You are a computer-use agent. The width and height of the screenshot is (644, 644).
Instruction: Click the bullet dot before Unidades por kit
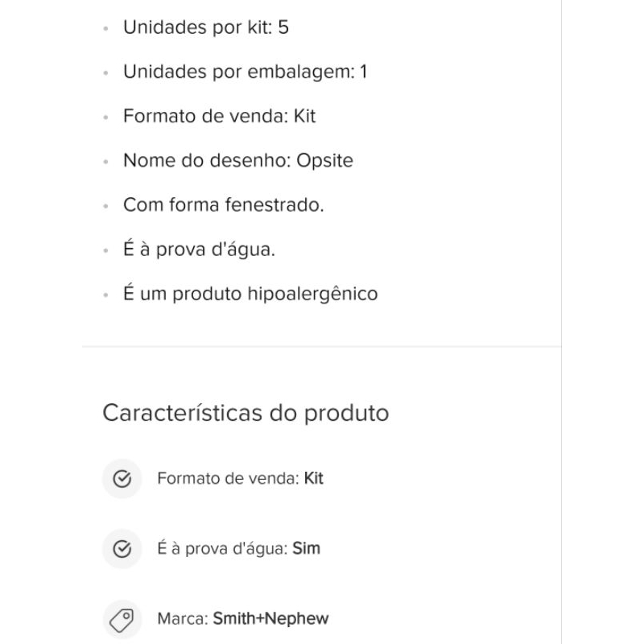pyautogui.click(x=105, y=29)
